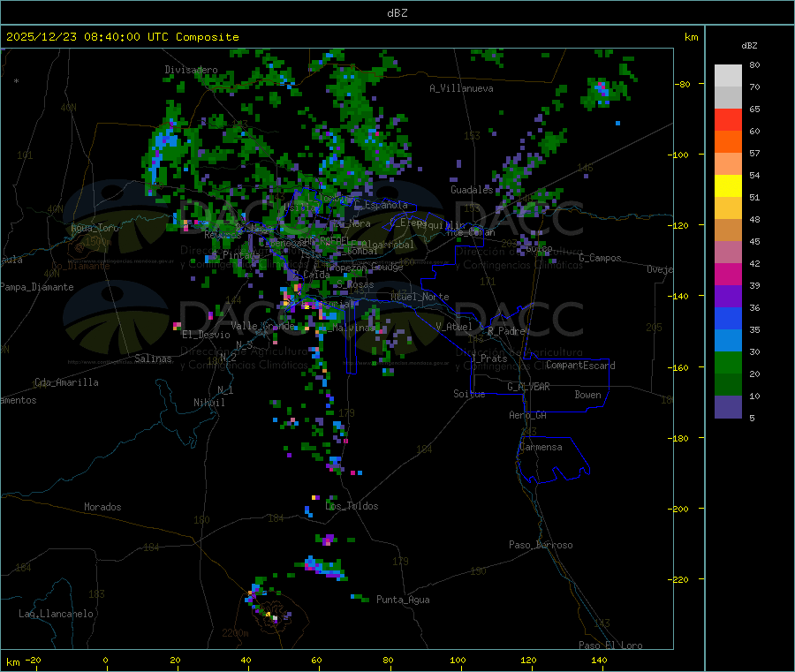
Task: Click the Los_Toldos label
Action: coord(352,506)
